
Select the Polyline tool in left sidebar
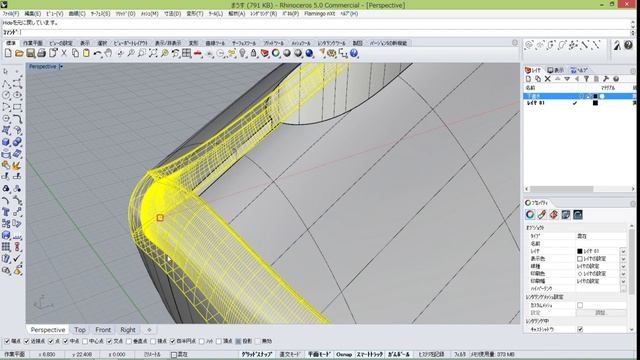[x=6, y=84]
